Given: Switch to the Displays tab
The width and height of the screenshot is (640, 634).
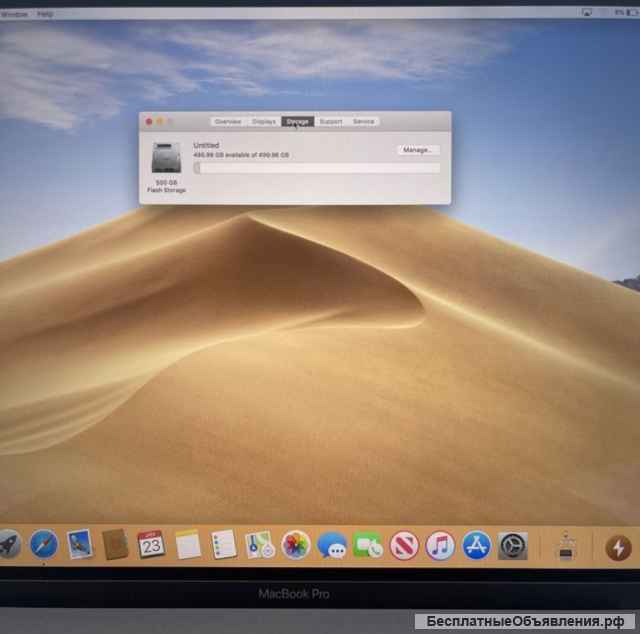Looking at the screenshot, I should (264, 122).
